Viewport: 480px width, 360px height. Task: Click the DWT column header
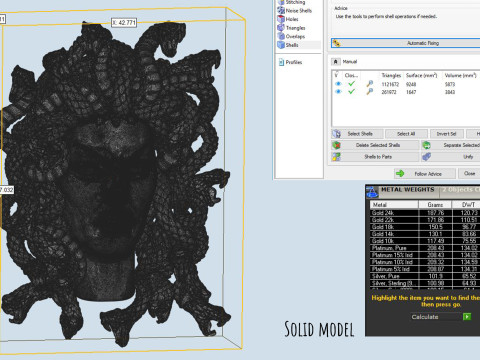pyautogui.click(x=466, y=205)
